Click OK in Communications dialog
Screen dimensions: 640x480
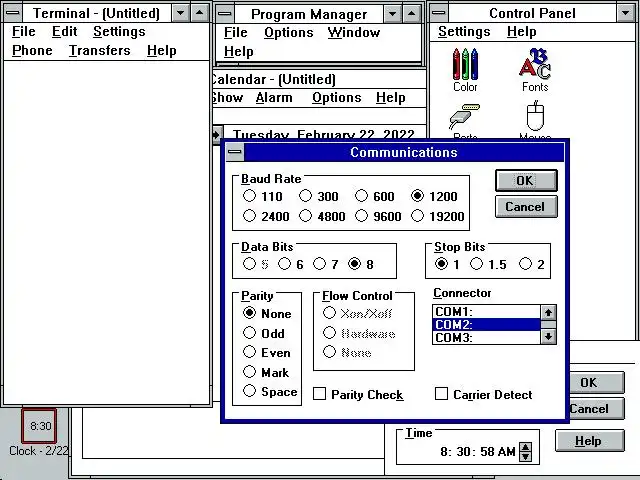tap(526, 180)
